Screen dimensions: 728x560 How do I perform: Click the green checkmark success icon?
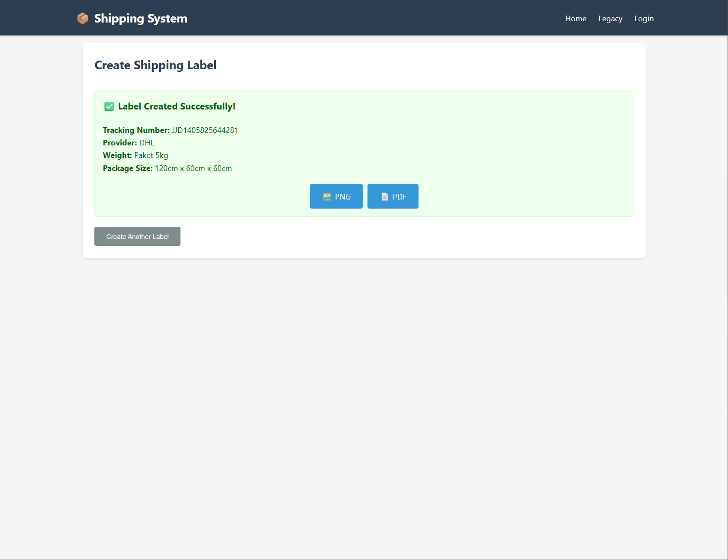click(x=109, y=106)
